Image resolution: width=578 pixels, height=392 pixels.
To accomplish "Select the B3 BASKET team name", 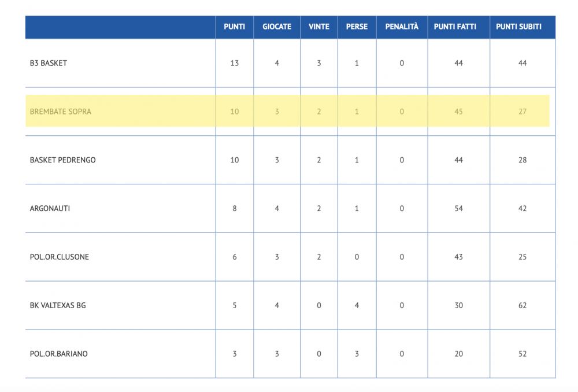I will tap(49, 63).
